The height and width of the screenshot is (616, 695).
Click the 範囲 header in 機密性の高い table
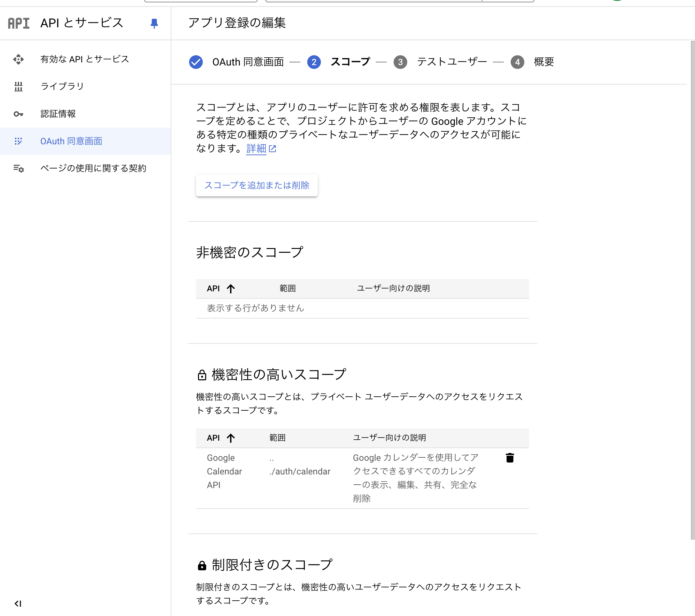coord(278,438)
